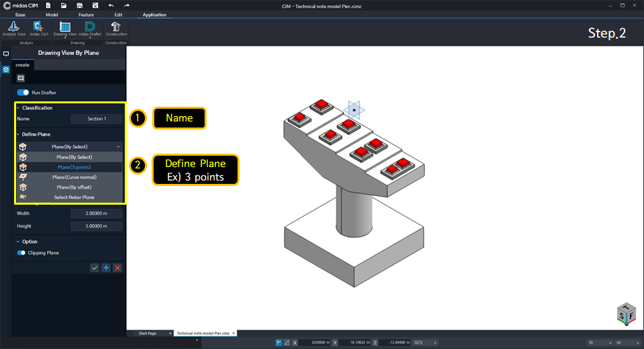
Task: Choose the Plane(3 points) option
Action: pyautogui.click(x=70, y=167)
